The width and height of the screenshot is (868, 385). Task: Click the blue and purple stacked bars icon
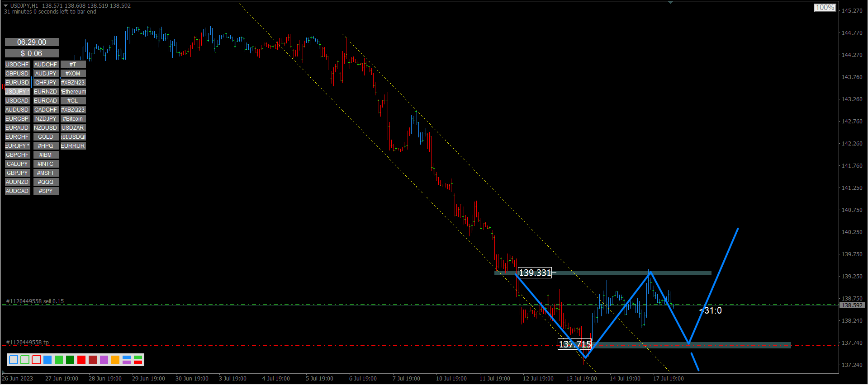[127, 360]
